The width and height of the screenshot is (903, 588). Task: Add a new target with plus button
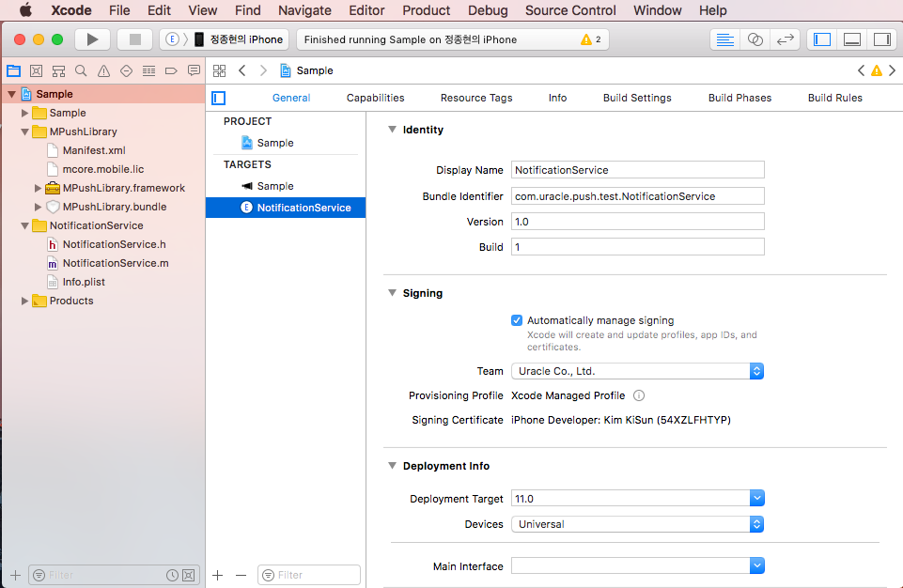(218, 575)
